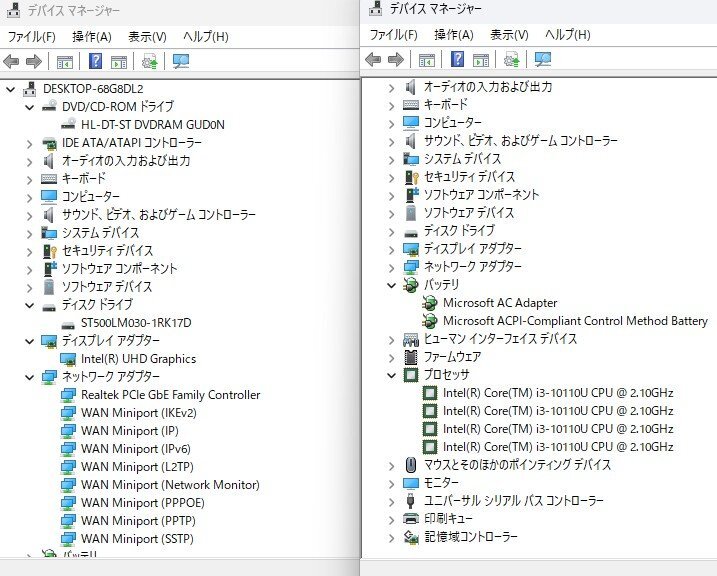This screenshot has width=717, height=576.
Task: Click the Microsoft AC Adapter battery icon
Action: [x=429, y=303]
